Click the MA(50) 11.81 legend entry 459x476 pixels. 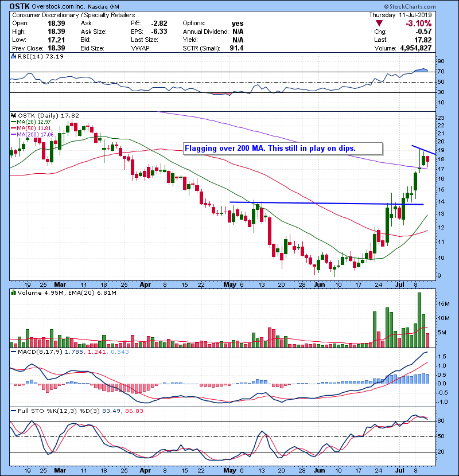(x=31, y=128)
